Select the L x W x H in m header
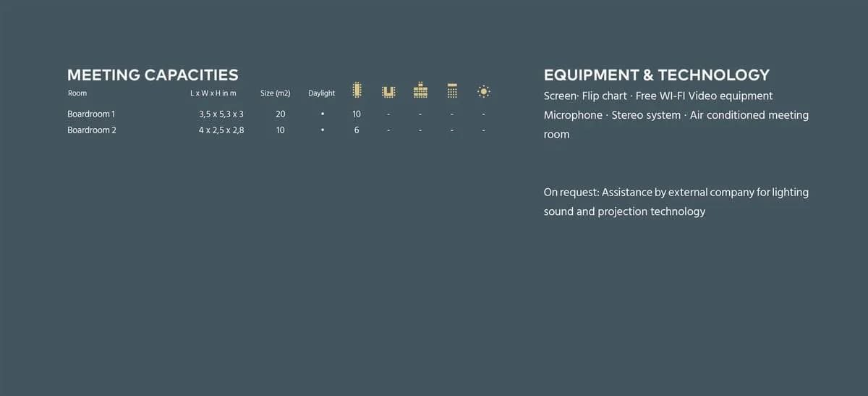The width and height of the screenshot is (868, 396). click(213, 93)
